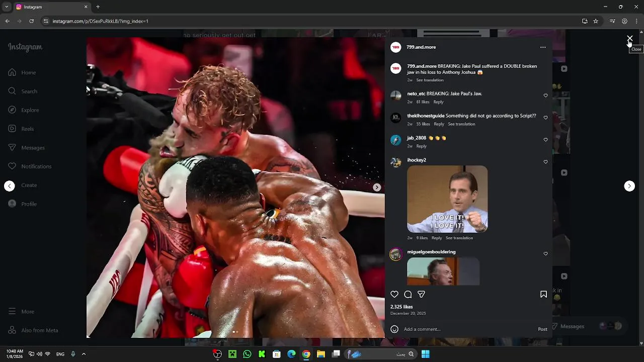Open emoji picker in comment box
Screen dimensions: 644x362
394,329
